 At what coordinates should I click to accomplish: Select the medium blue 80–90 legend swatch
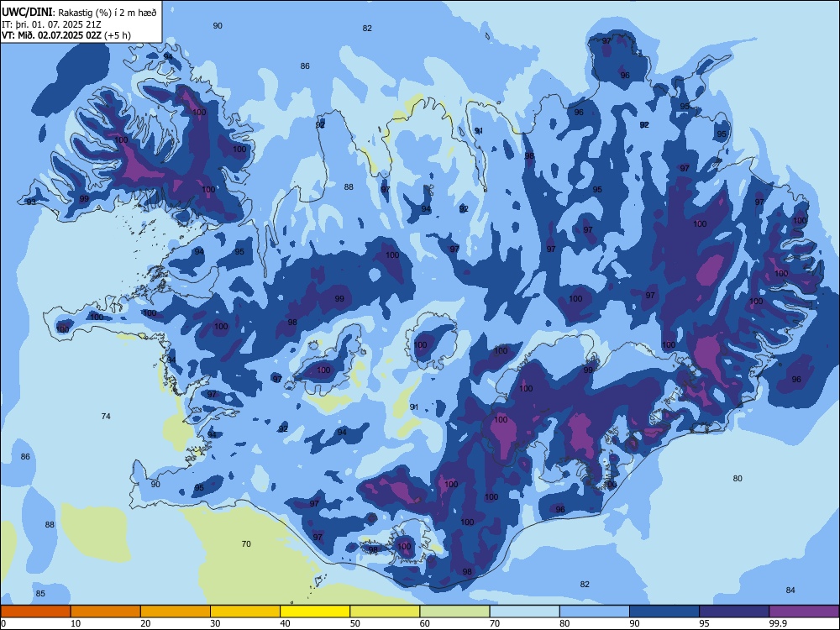(595, 612)
